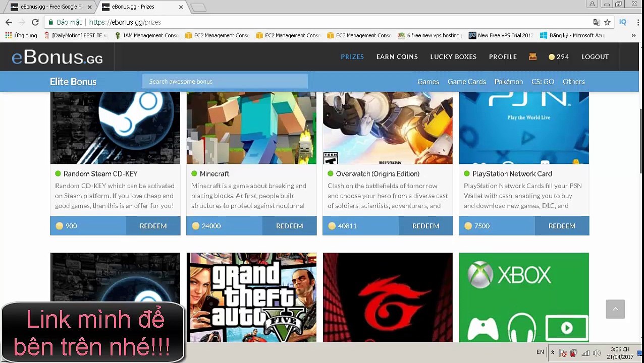The height and width of the screenshot is (363, 644).
Task: Filter prizes by Game Cards
Action: click(x=467, y=82)
